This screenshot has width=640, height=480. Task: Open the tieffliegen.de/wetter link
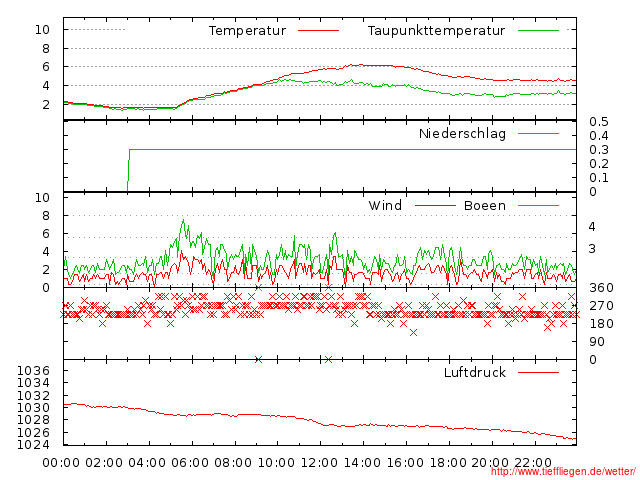tap(563, 472)
